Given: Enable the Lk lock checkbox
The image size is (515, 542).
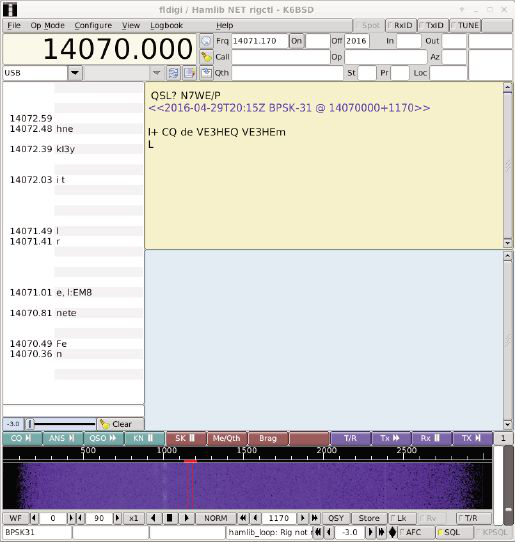Looking at the screenshot, I should (402, 518).
